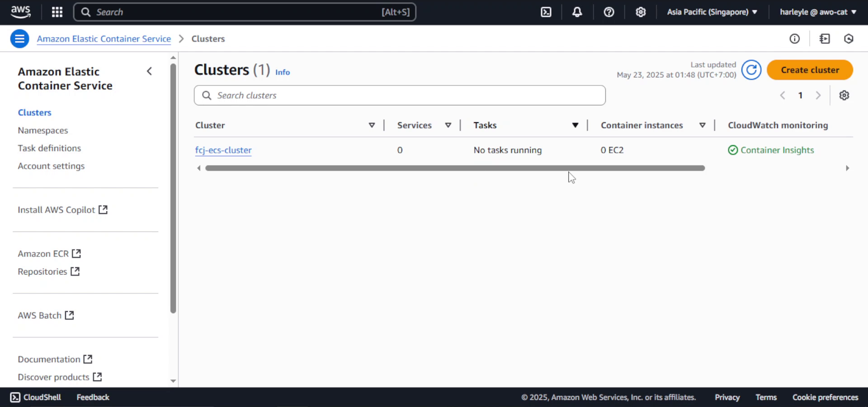The width and height of the screenshot is (868, 407).
Task: Click the Create cluster button
Action: tap(810, 70)
